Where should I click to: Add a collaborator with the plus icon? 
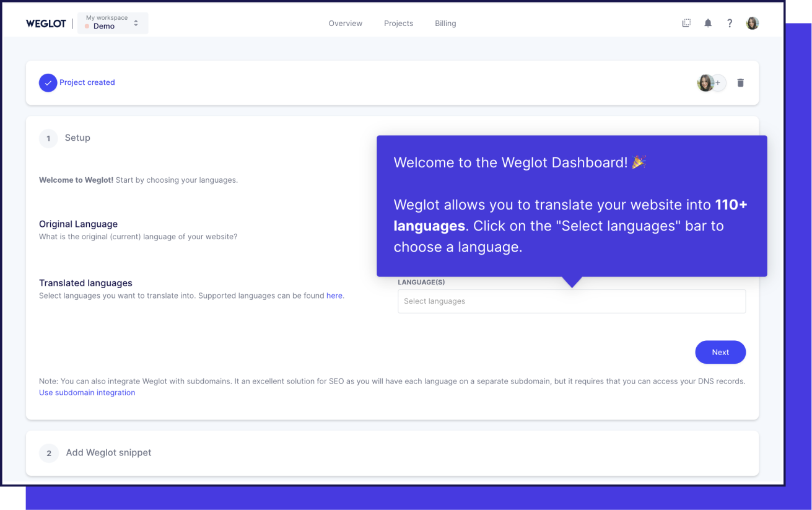[718, 82]
